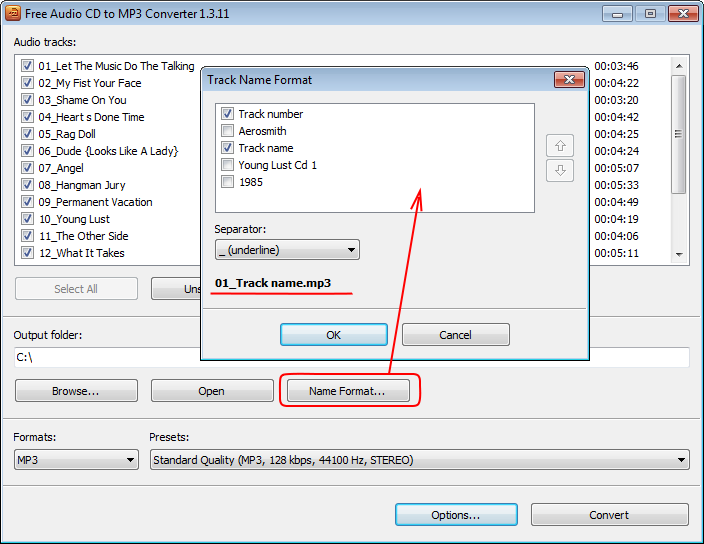Uncheck track 06_Dude {Looks Like A Lady}
The height and width of the screenshot is (544, 704).
coord(27,151)
